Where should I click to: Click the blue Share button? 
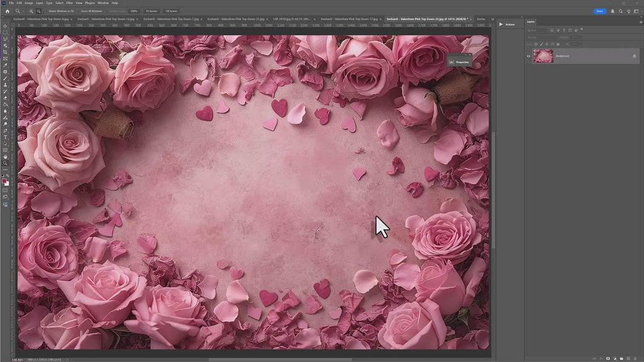(x=599, y=11)
